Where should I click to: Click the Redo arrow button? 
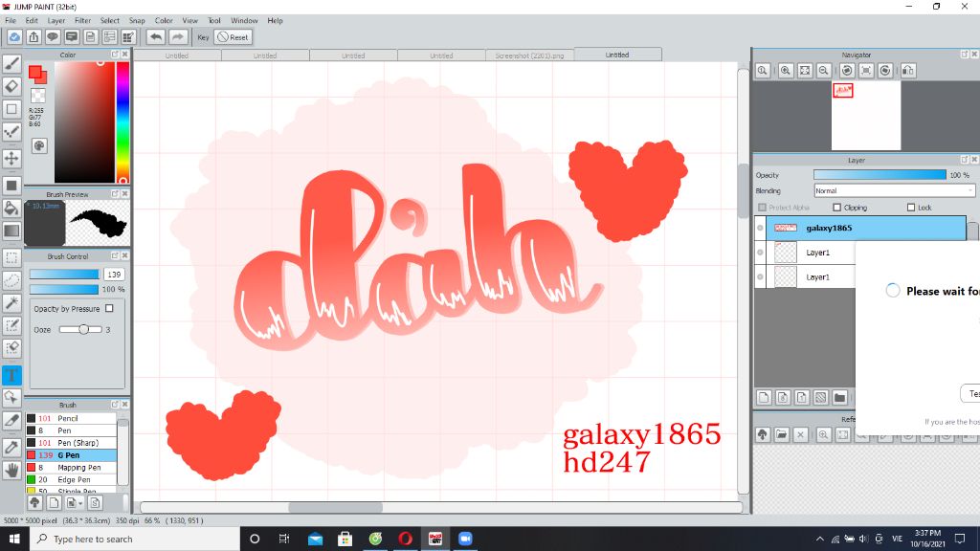pyautogui.click(x=178, y=37)
